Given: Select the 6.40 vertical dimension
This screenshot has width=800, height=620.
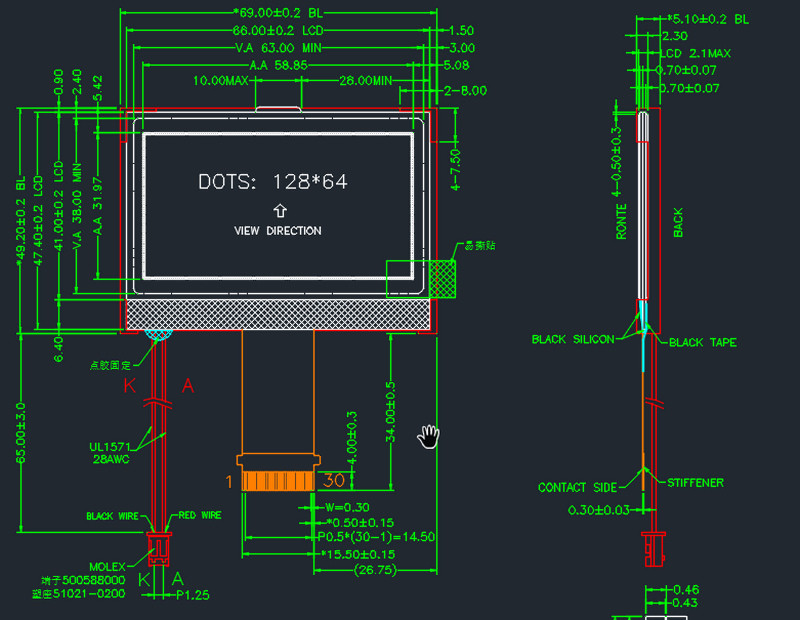Looking at the screenshot, I should click(59, 349).
